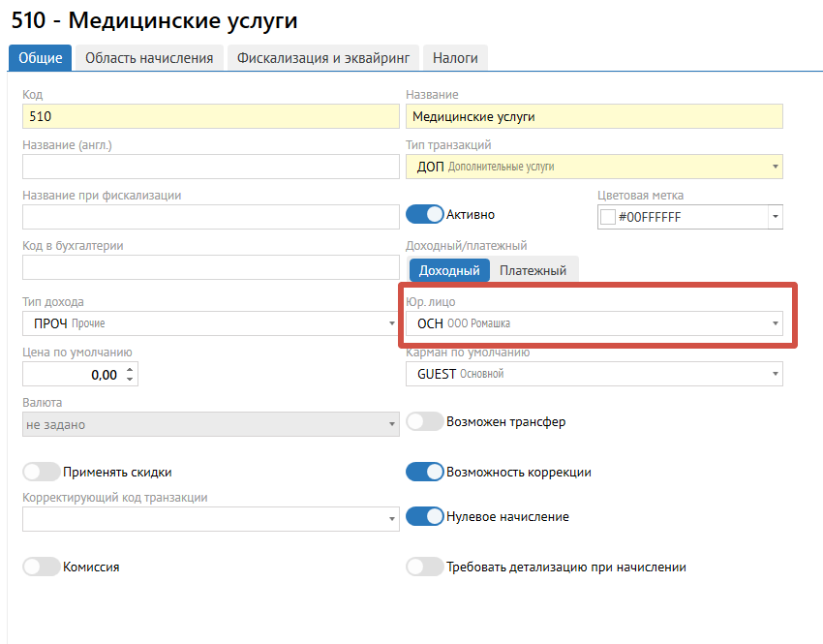
Task: Switch to the Область начисления tab
Action: 149,58
